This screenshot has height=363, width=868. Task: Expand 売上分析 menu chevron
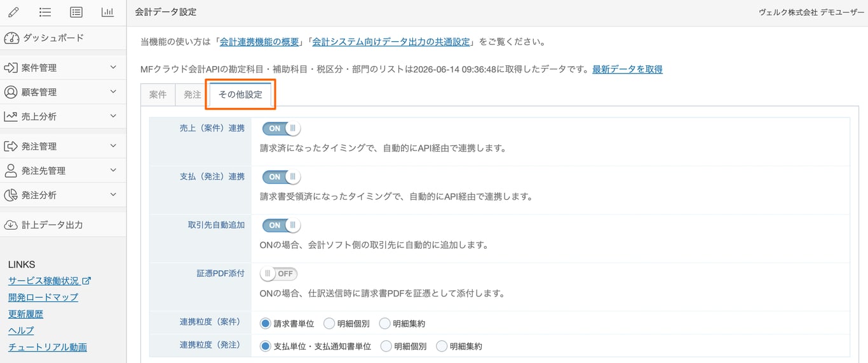(x=113, y=116)
